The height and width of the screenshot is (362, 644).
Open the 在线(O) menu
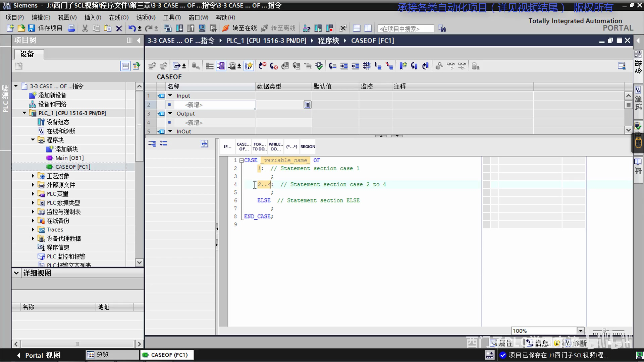pyautogui.click(x=118, y=17)
